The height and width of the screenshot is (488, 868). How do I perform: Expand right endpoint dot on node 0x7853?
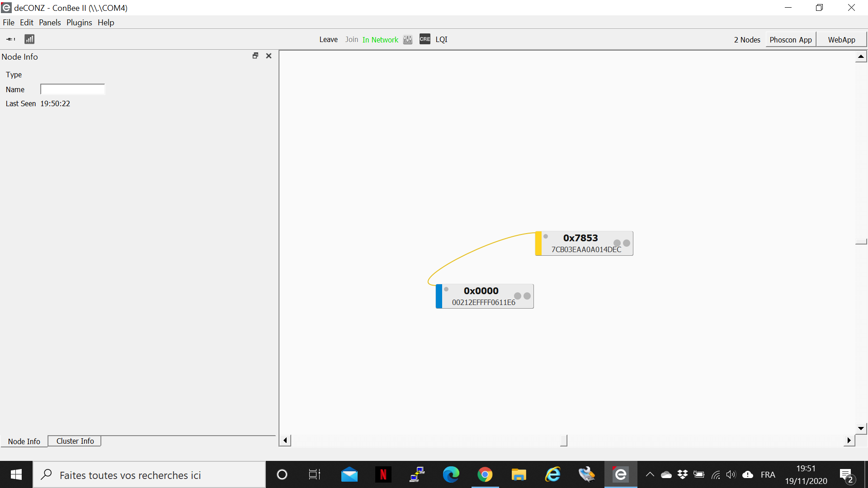[x=627, y=243]
